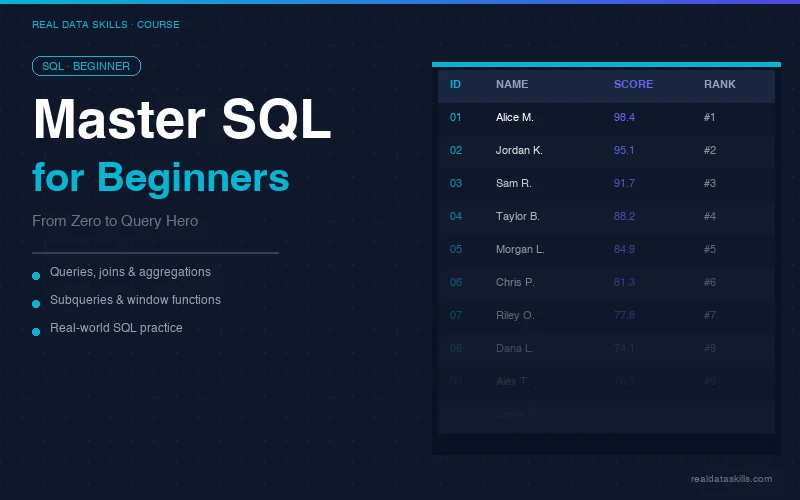
Task: Select ID cell 06
Action: click(x=456, y=283)
